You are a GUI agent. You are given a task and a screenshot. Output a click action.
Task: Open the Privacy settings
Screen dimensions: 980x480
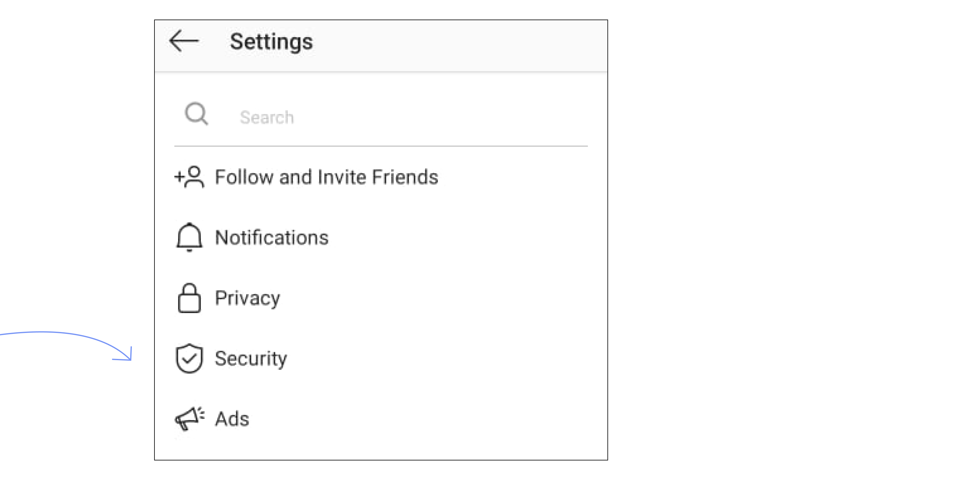point(381,298)
